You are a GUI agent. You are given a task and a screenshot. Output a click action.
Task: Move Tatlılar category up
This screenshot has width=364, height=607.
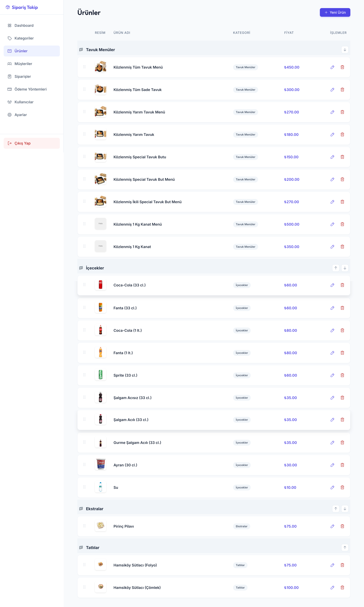345,548
